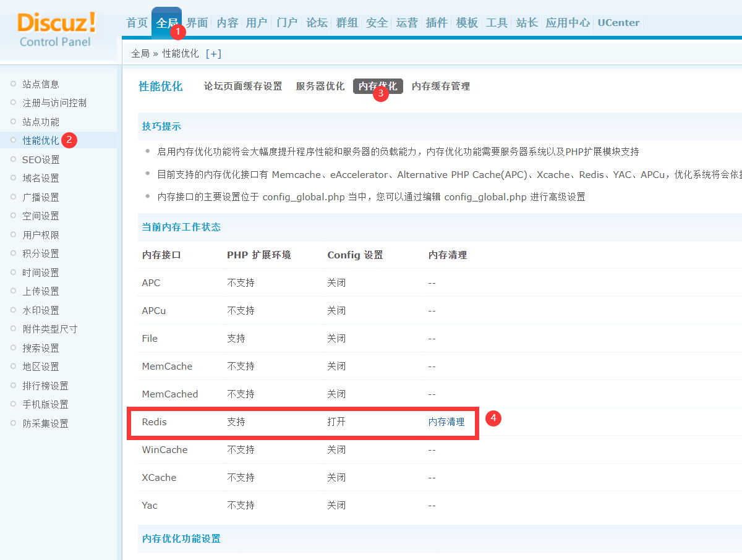
Task: Click the [+] add shortcut in breadcrumb
Action: 213,54
